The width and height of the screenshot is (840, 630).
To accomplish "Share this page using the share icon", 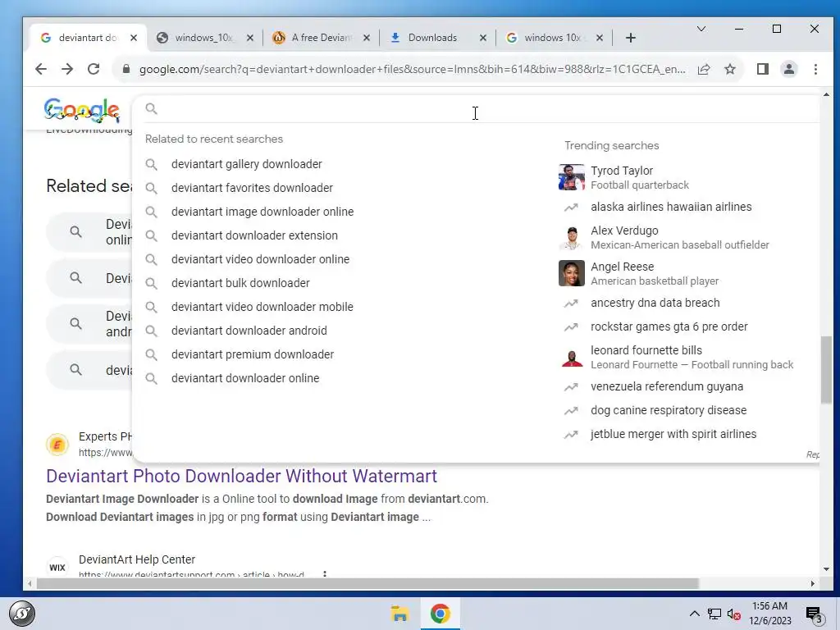I will 704,69.
